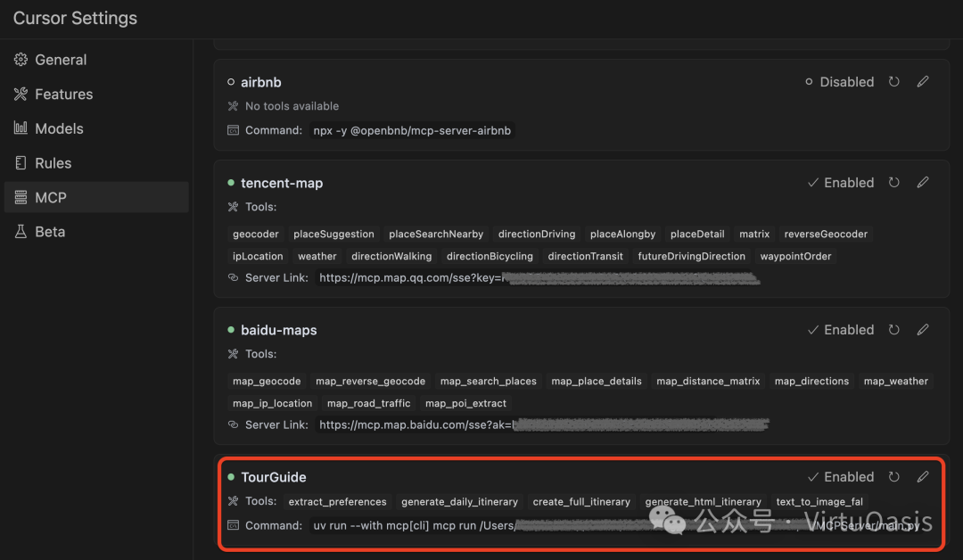Image resolution: width=963 pixels, height=560 pixels.
Task: Select the MCP settings section
Action: pyautogui.click(x=96, y=197)
